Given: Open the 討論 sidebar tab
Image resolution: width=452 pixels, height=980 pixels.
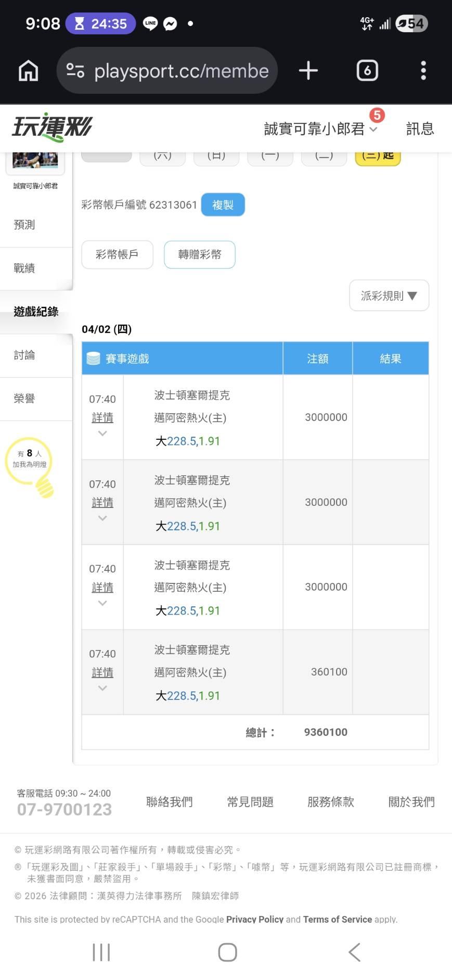Looking at the screenshot, I should [x=24, y=355].
